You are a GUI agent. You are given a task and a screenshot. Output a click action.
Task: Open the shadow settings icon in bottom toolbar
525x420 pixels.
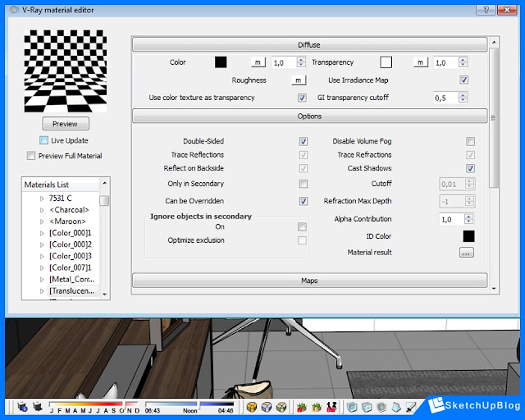(x=22, y=407)
